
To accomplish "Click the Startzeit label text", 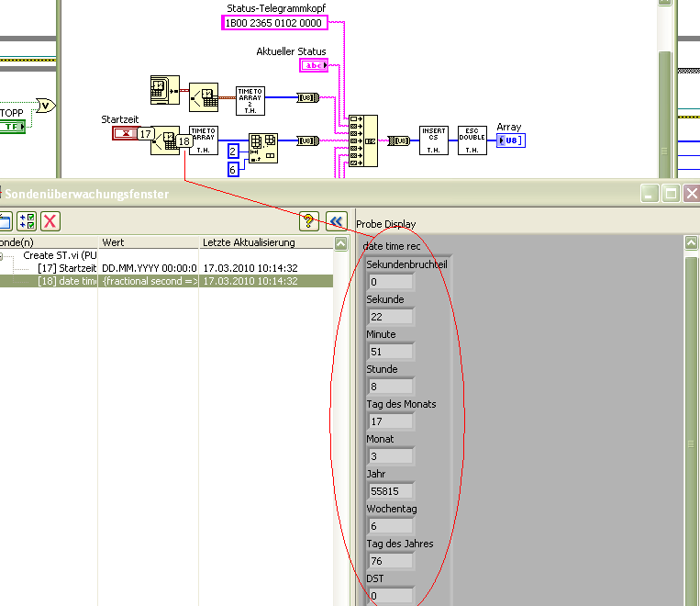I will [119, 119].
